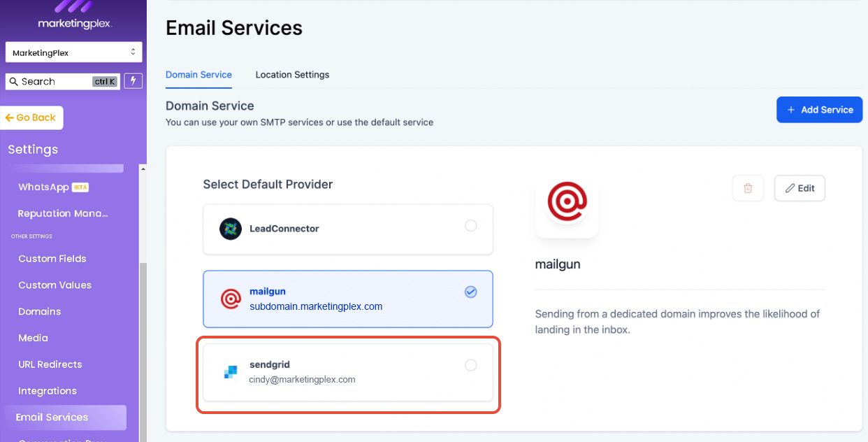Click the Add Service button

(x=819, y=110)
